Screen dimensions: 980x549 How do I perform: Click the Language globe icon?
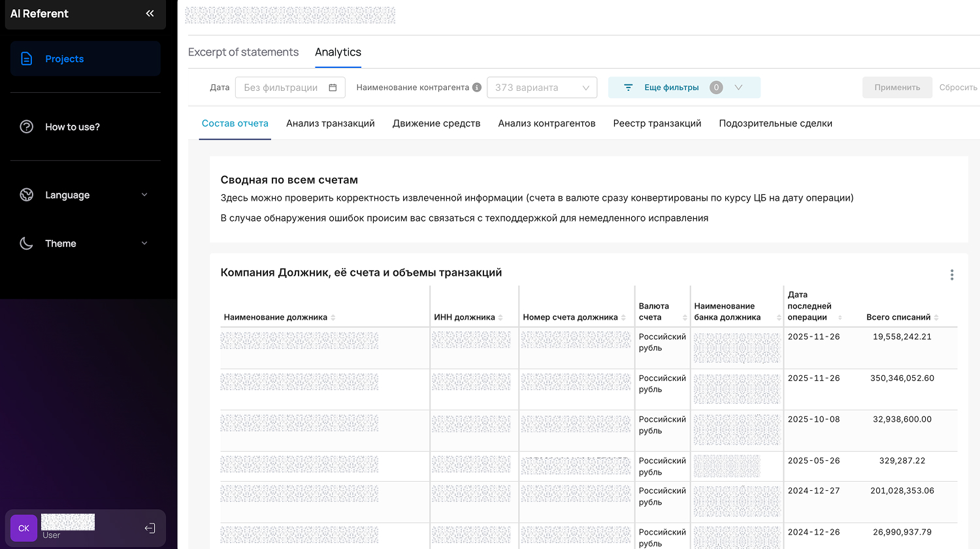[26, 195]
